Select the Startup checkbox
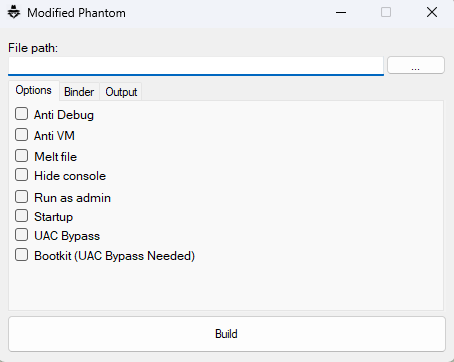Screen dimensions: 454x362 tap(21, 216)
